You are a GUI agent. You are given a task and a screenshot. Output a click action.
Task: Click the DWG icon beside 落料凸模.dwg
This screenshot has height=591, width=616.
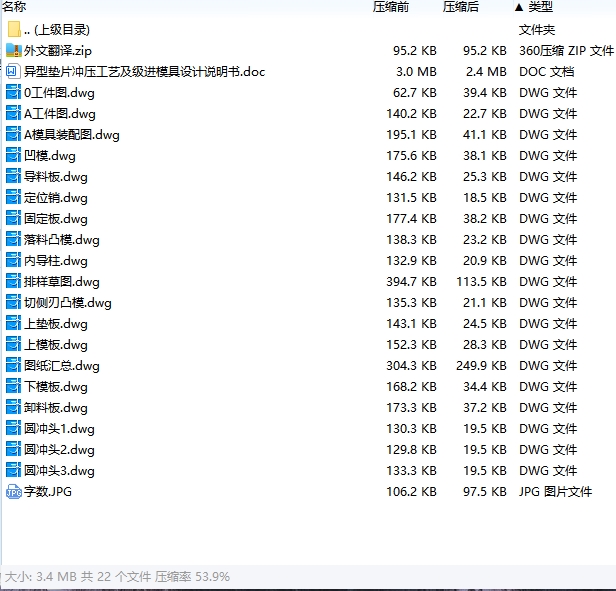coord(13,239)
